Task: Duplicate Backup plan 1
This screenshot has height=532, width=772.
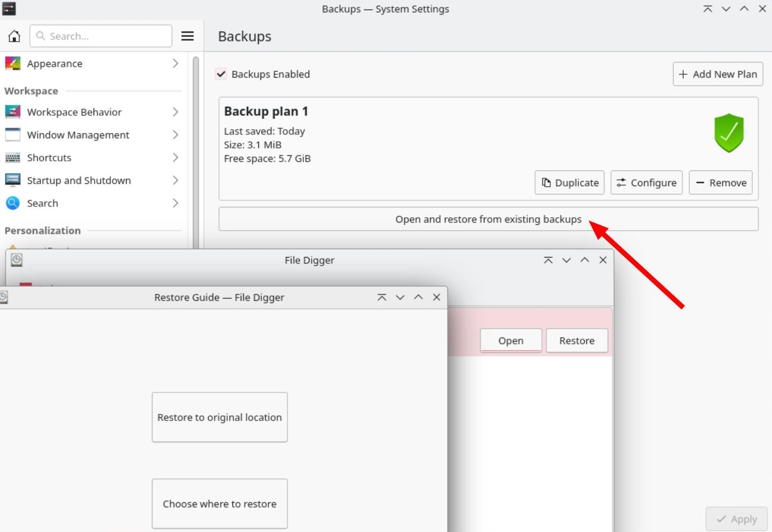Action: pos(569,183)
